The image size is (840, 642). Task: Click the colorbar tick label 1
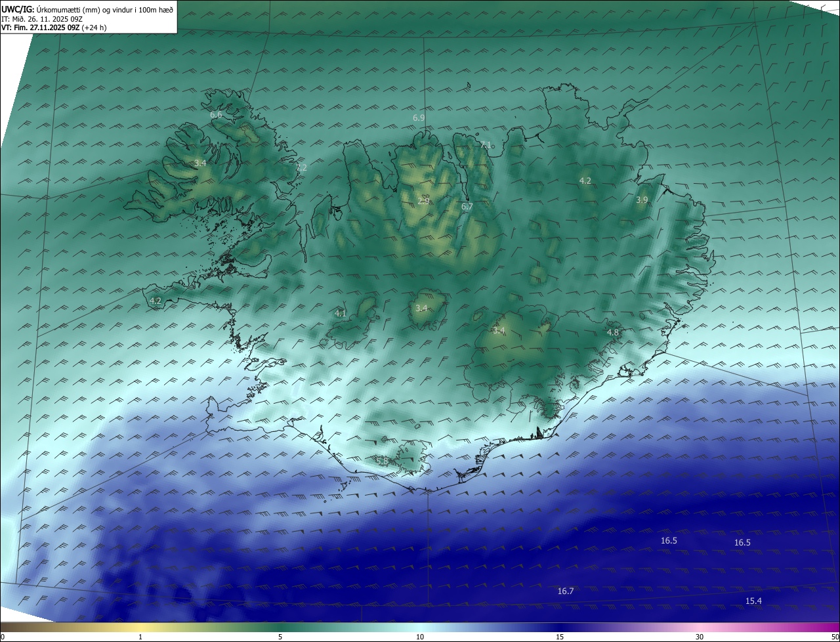pos(140,637)
